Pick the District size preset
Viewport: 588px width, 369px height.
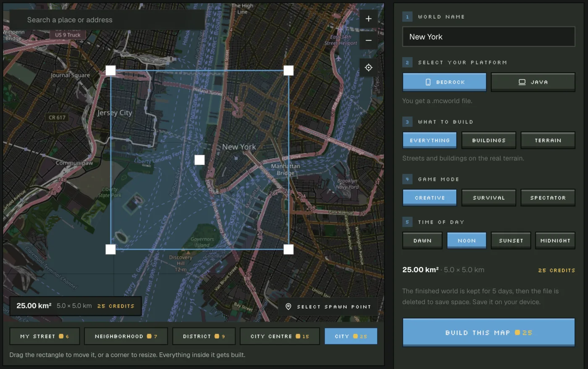click(x=204, y=336)
